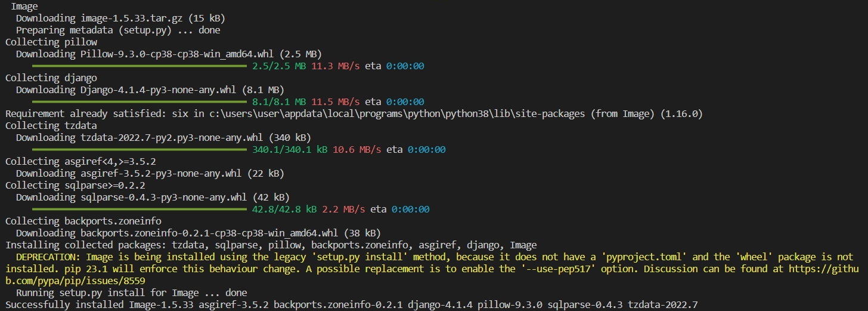Click the Django-4.1.4-py3-none-any.whl filename
Screen dimensions: 868x311
point(159,90)
